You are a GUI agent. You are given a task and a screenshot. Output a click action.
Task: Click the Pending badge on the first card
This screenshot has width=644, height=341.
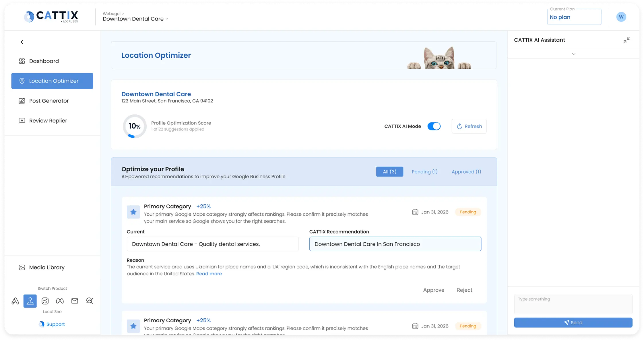(x=468, y=212)
